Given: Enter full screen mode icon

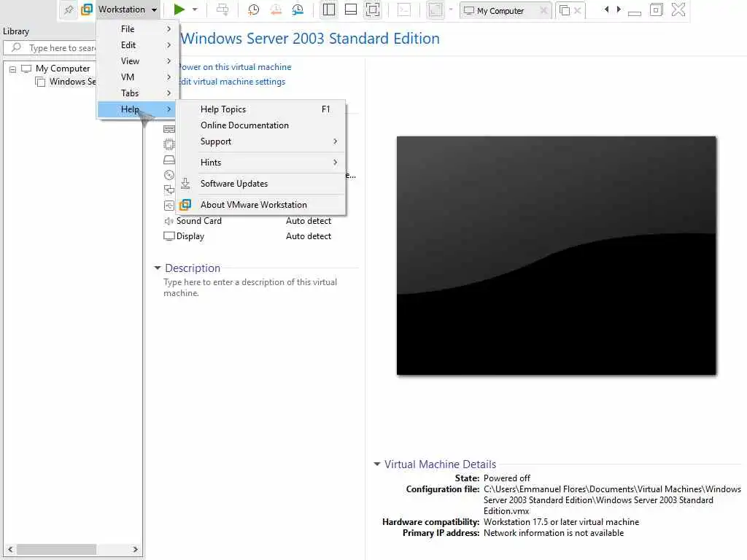Looking at the screenshot, I should (373, 9).
